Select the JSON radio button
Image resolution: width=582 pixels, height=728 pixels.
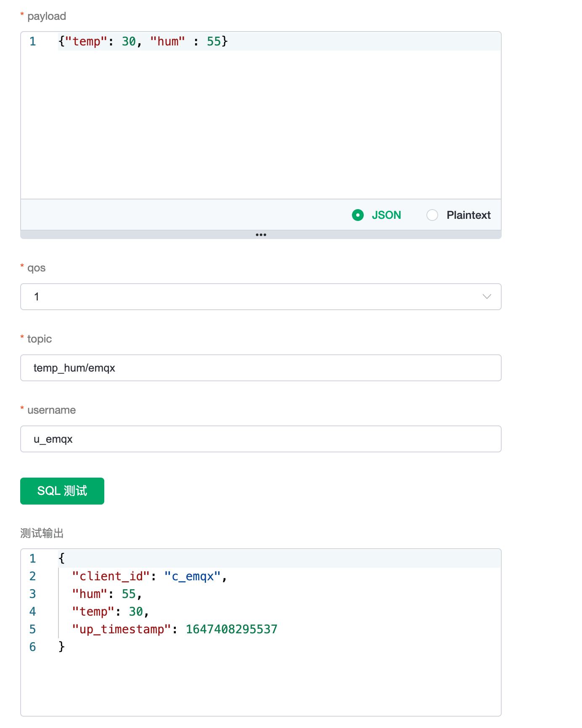click(358, 215)
